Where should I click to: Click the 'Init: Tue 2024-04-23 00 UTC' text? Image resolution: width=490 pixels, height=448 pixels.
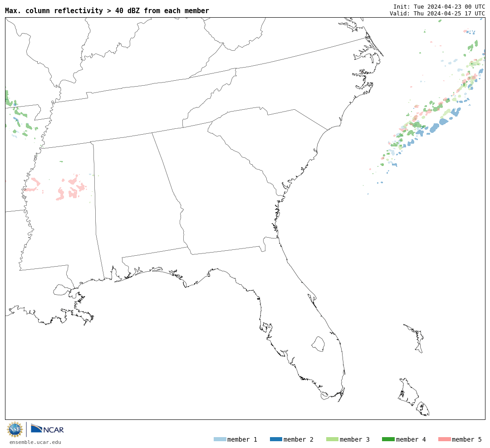439,6
